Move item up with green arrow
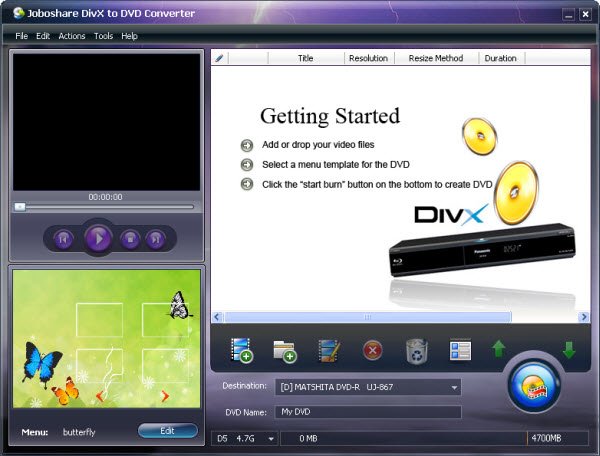The width and height of the screenshot is (600, 456). pos(499,349)
